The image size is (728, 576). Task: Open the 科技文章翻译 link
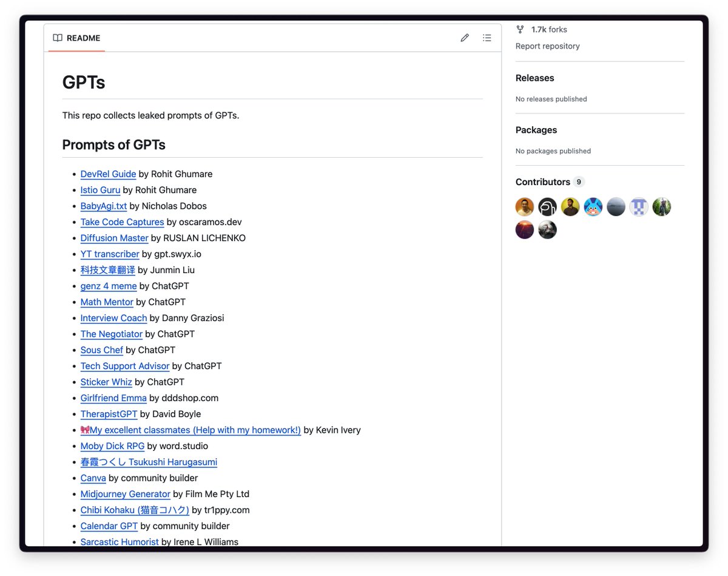coord(108,270)
